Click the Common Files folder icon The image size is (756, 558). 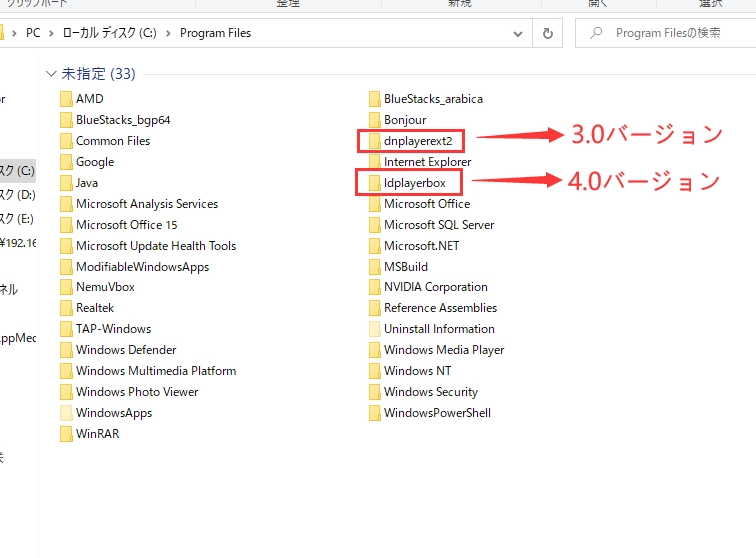(x=66, y=141)
